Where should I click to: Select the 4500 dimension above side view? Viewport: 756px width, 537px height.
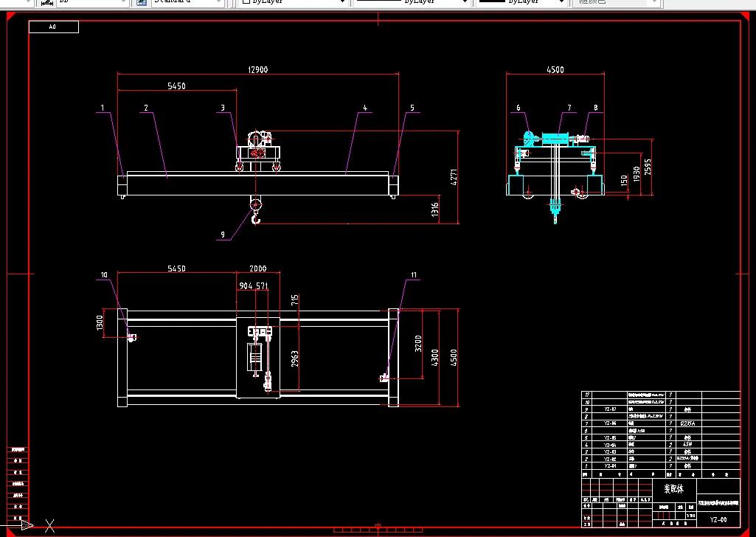tap(555, 70)
